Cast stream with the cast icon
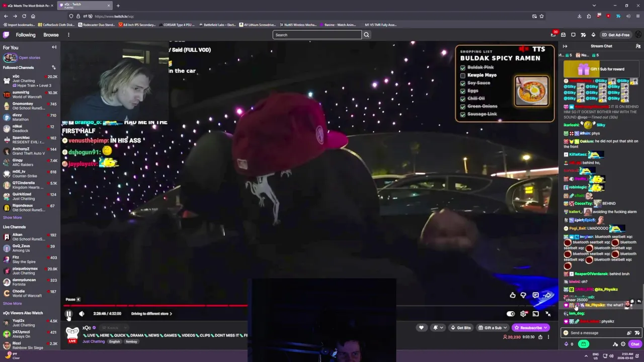This screenshot has width=644, height=362. [x=536, y=314]
